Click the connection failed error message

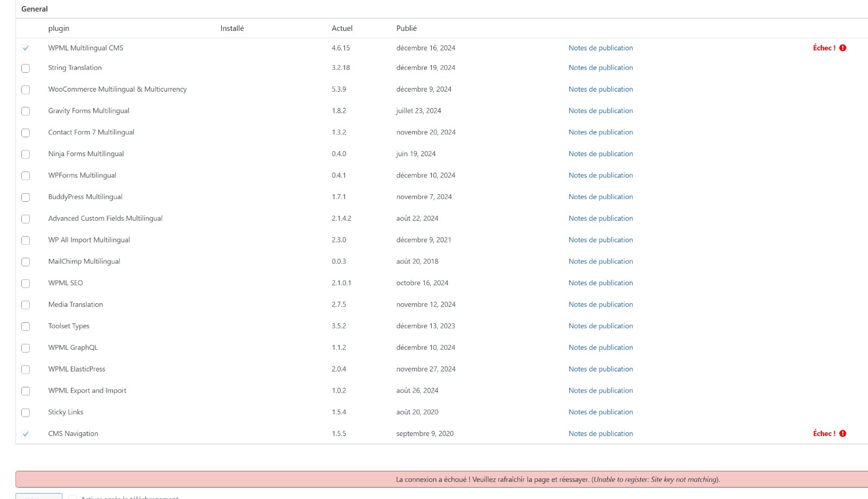pyautogui.click(x=558, y=479)
